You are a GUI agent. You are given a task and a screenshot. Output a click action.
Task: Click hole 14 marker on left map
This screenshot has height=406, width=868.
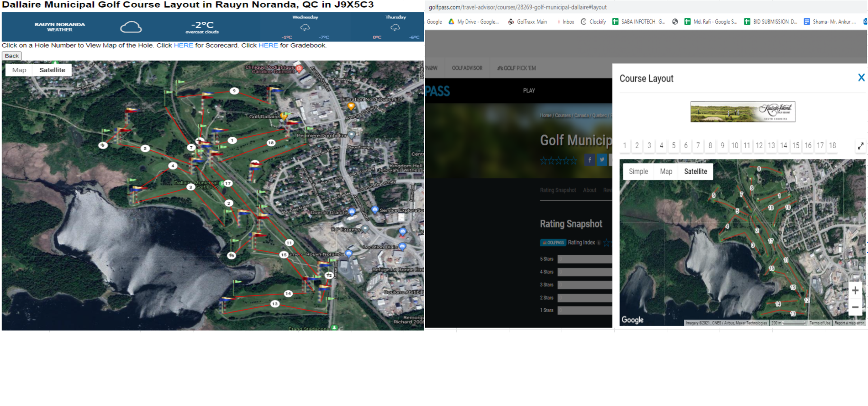[x=288, y=293]
